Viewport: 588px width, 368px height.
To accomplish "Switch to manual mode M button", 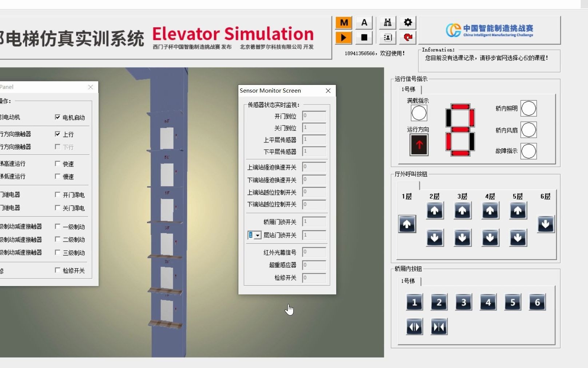I will pyautogui.click(x=344, y=23).
